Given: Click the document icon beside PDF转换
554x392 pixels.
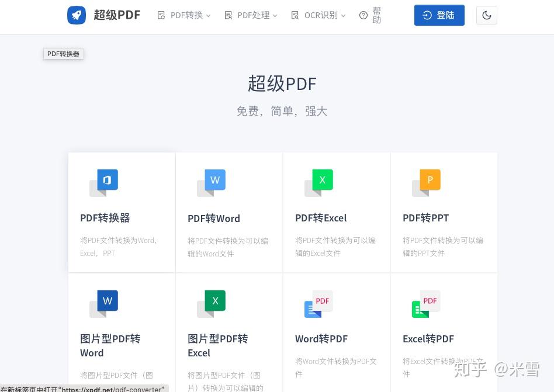Looking at the screenshot, I should (x=161, y=15).
